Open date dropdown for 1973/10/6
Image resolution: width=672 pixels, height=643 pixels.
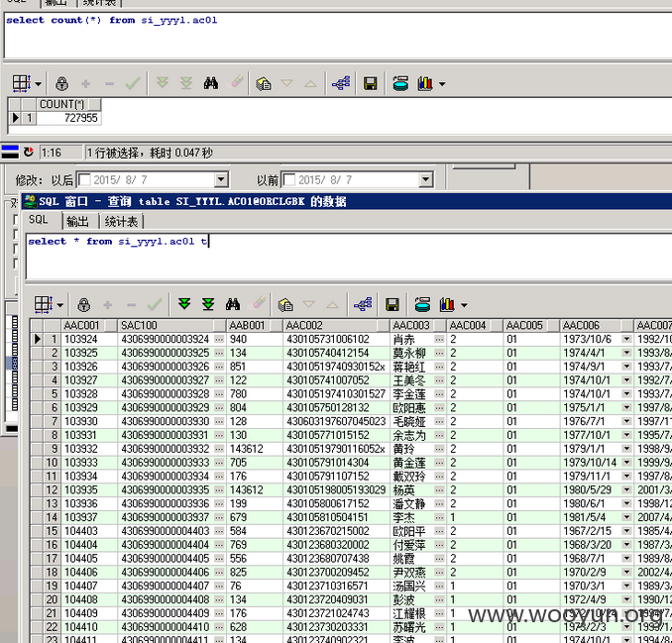(626, 339)
